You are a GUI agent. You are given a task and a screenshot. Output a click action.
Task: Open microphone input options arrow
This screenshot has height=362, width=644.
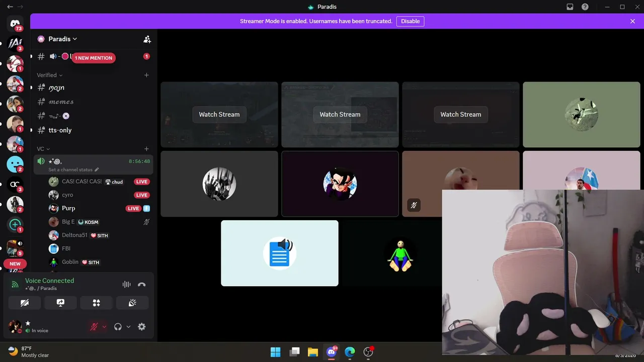[x=104, y=327]
